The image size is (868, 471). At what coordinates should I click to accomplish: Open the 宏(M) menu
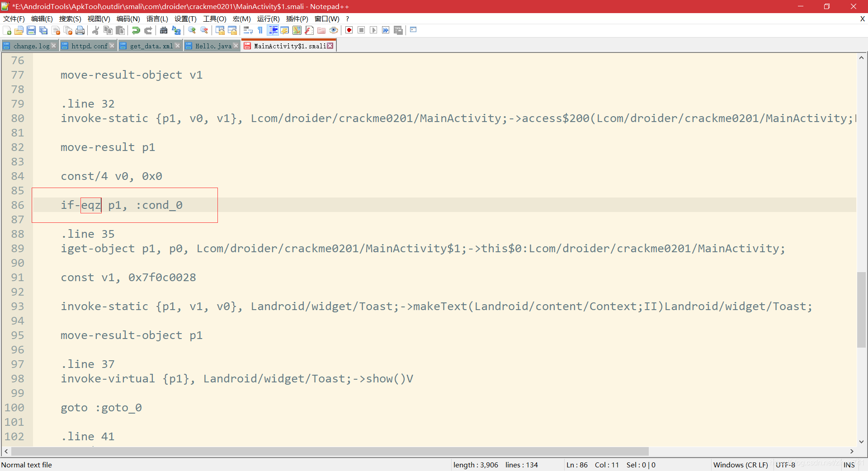241,19
